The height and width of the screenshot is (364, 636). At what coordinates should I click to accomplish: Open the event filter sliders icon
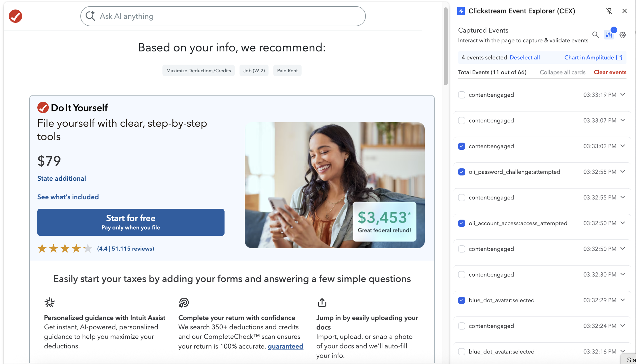(x=609, y=35)
